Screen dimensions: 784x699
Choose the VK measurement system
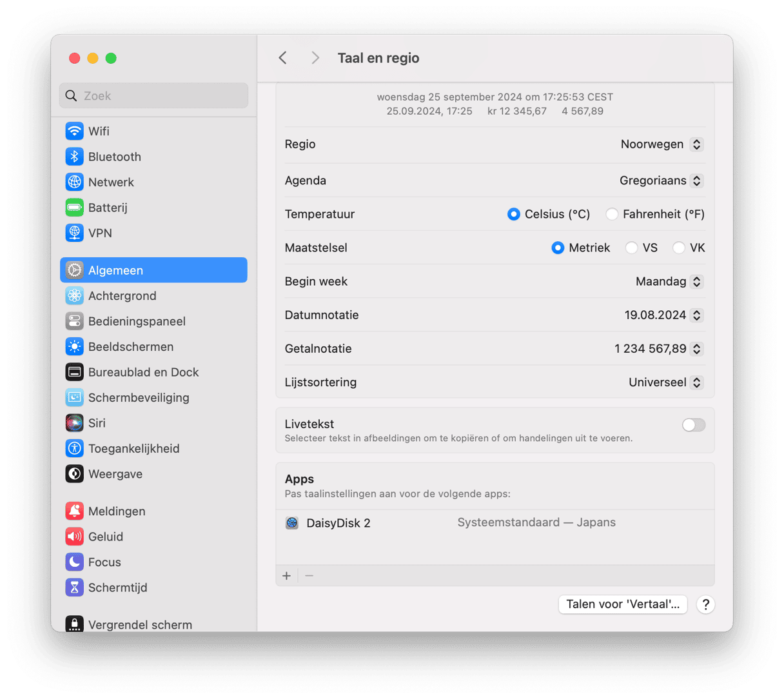[x=679, y=248]
